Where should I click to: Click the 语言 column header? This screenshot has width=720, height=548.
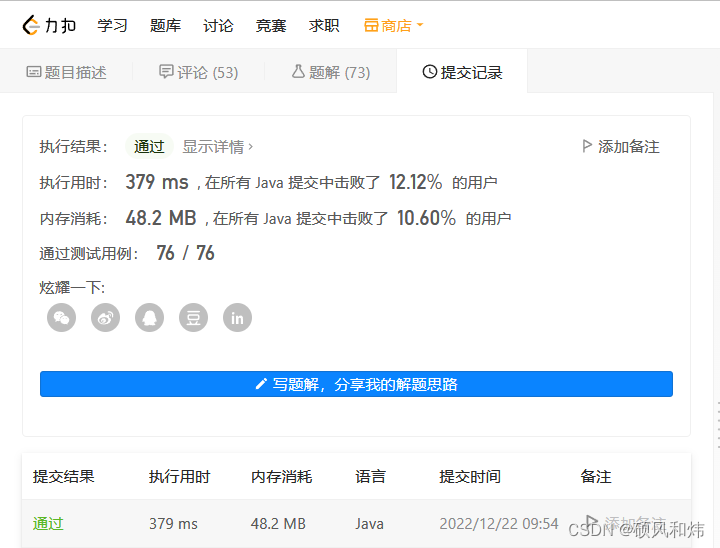click(x=370, y=477)
